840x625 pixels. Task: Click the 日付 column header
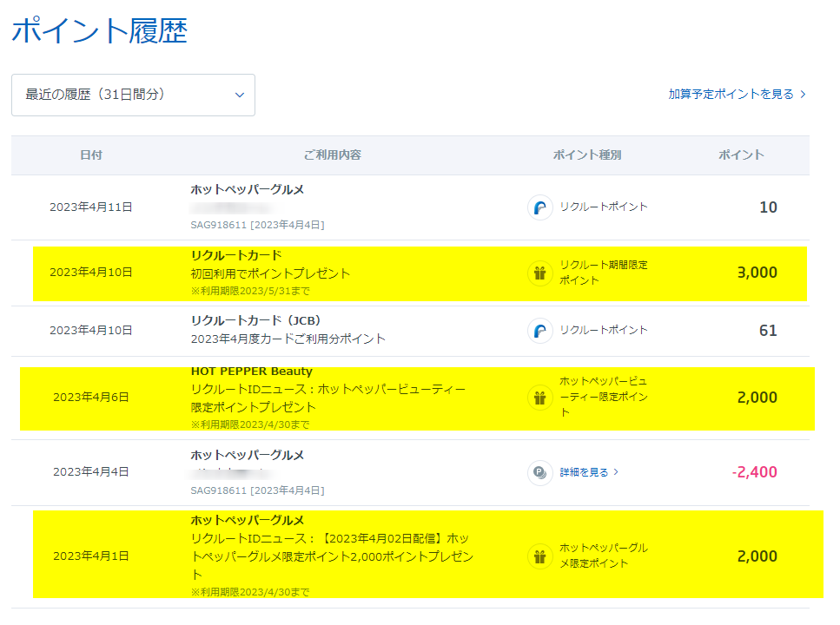[91, 155]
